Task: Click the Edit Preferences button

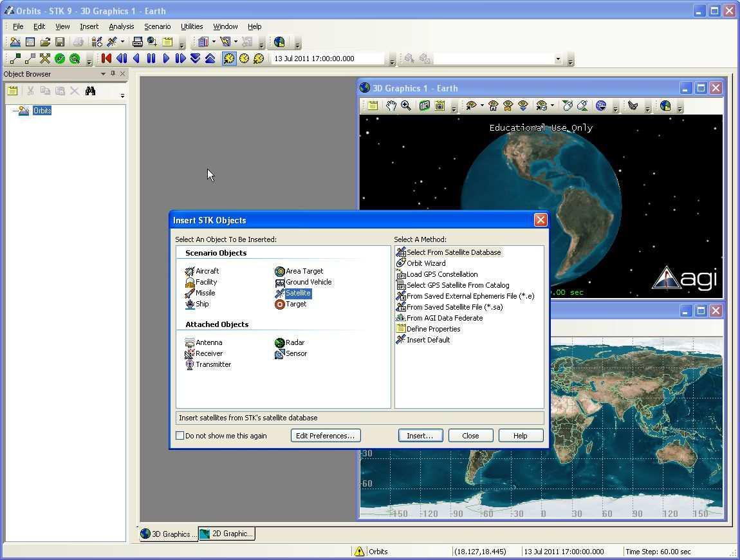Action: click(x=326, y=435)
